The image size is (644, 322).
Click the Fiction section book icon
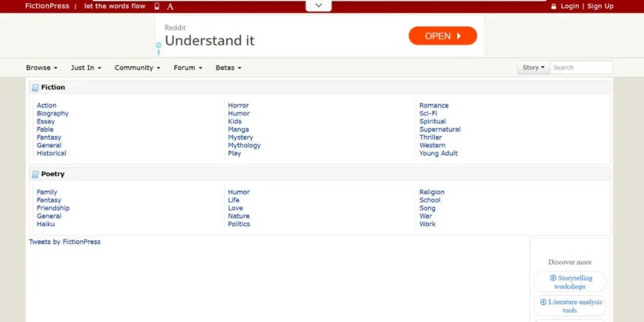tap(35, 87)
